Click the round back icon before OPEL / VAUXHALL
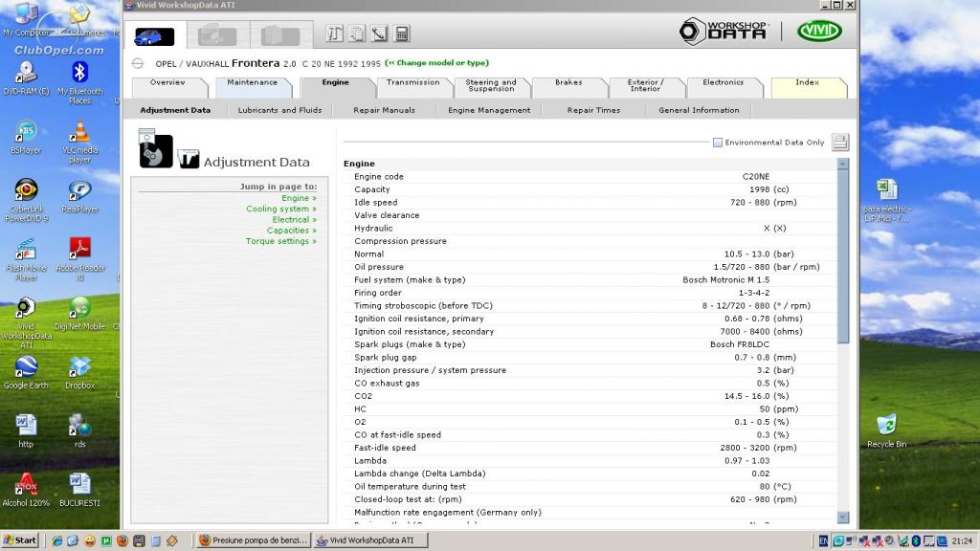The height and width of the screenshot is (551, 980). click(138, 63)
